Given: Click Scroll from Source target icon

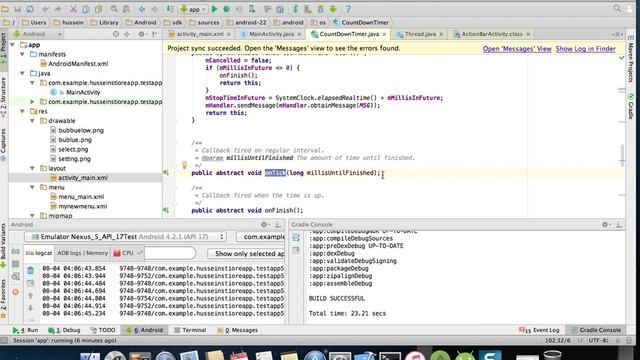Looking at the screenshot, I should (116, 34).
